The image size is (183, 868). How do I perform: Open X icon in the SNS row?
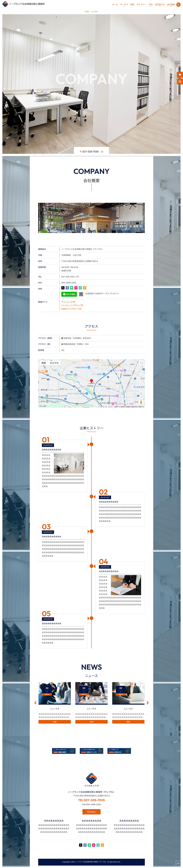click(x=63, y=288)
